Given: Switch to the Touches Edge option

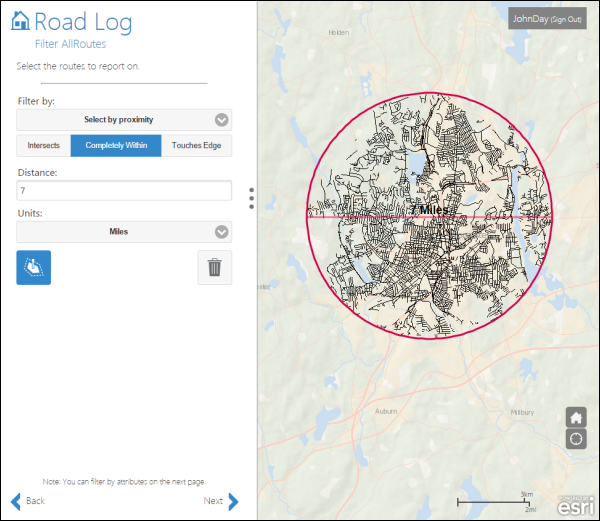Looking at the screenshot, I should 196,146.
